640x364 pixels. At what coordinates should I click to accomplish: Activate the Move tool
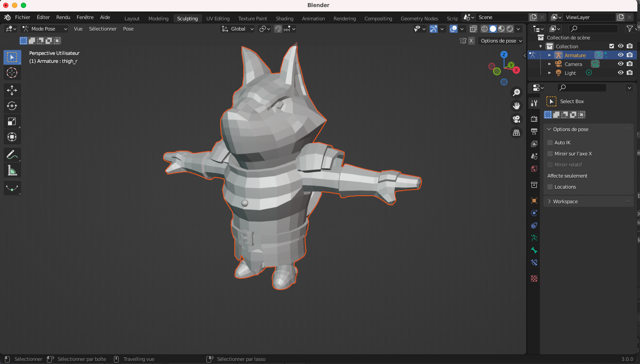12,90
